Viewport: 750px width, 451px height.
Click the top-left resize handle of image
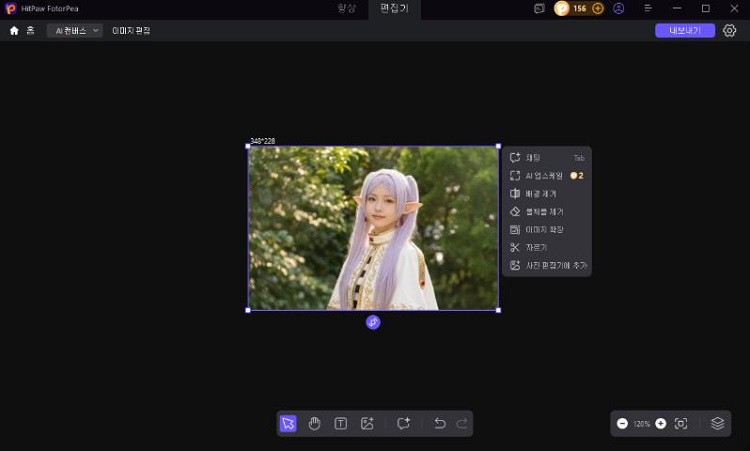tap(248, 146)
